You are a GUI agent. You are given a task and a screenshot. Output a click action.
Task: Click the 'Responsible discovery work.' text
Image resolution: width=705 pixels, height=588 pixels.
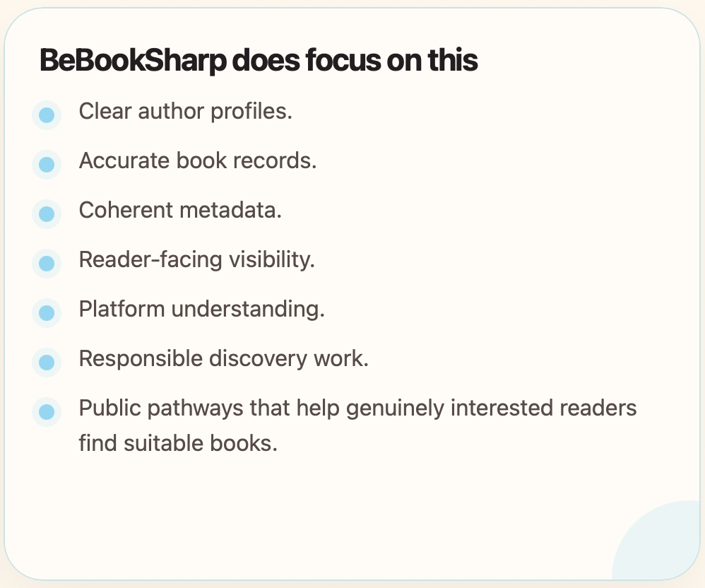(223, 359)
